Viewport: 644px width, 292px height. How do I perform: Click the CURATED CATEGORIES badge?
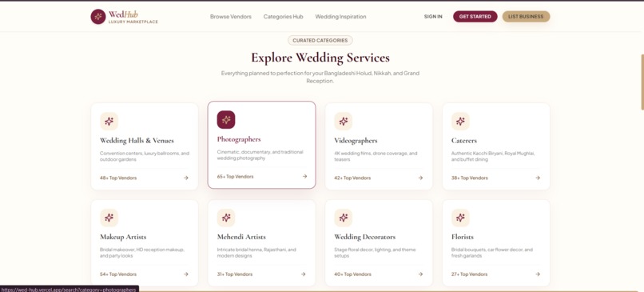tap(320, 40)
